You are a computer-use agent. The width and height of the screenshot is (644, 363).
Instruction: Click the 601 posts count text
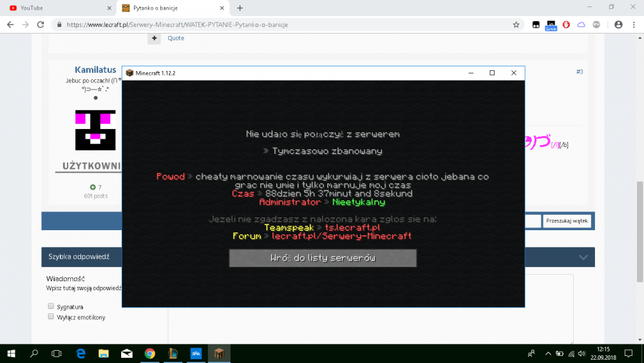(x=96, y=196)
